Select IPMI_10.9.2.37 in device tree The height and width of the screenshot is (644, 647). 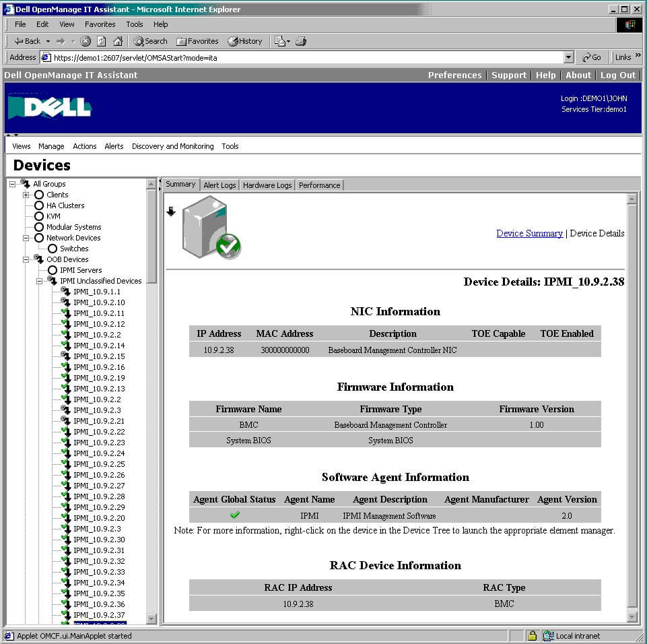coord(99,614)
